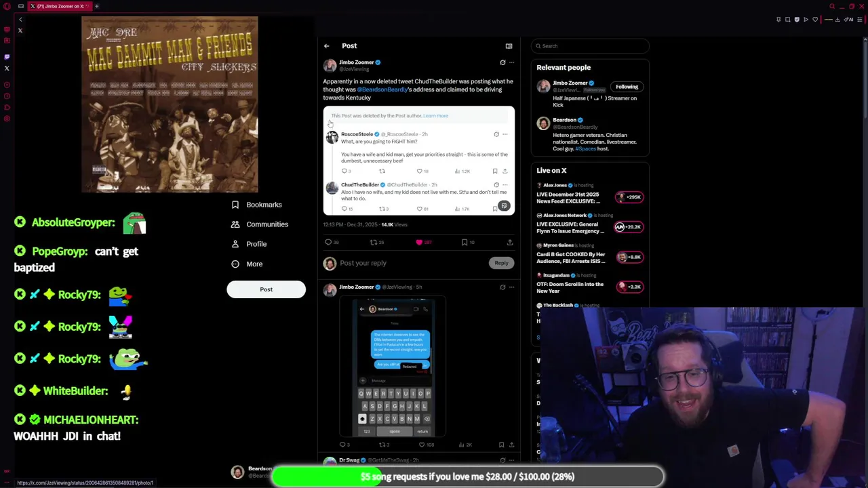The height and width of the screenshot is (488, 868).
Task: Share the phone-screenshot post
Action: 511,445
